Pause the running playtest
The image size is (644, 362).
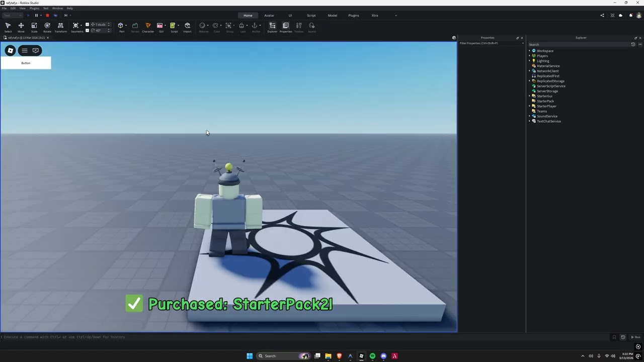(36, 16)
